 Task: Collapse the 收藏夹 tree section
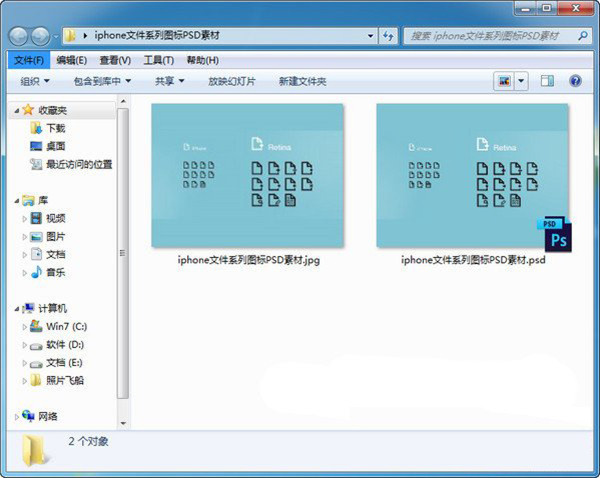[x=16, y=111]
